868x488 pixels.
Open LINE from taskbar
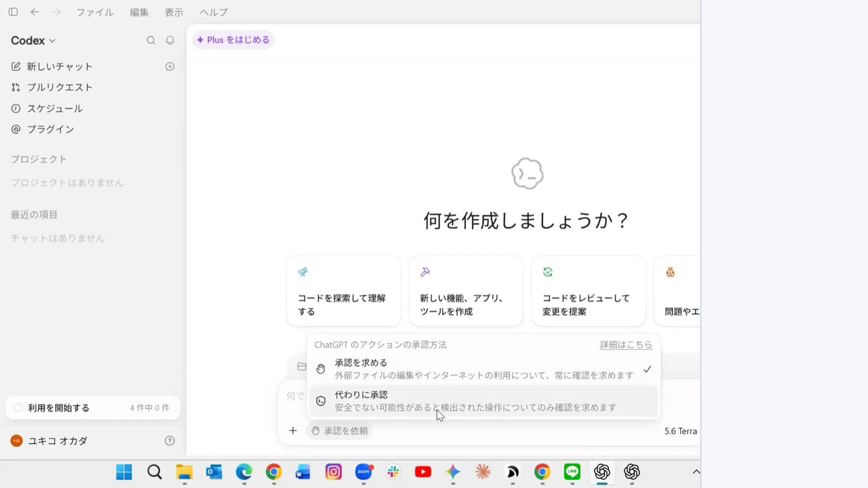[x=572, y=472]
